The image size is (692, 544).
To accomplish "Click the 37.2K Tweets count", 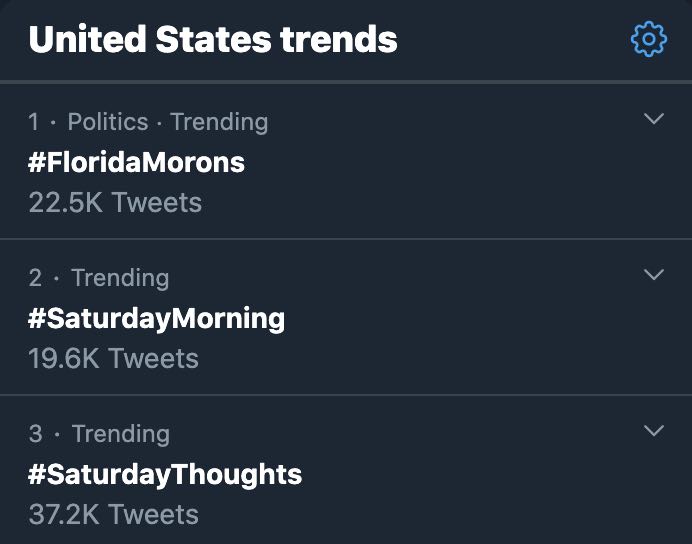I will point(113,515).
